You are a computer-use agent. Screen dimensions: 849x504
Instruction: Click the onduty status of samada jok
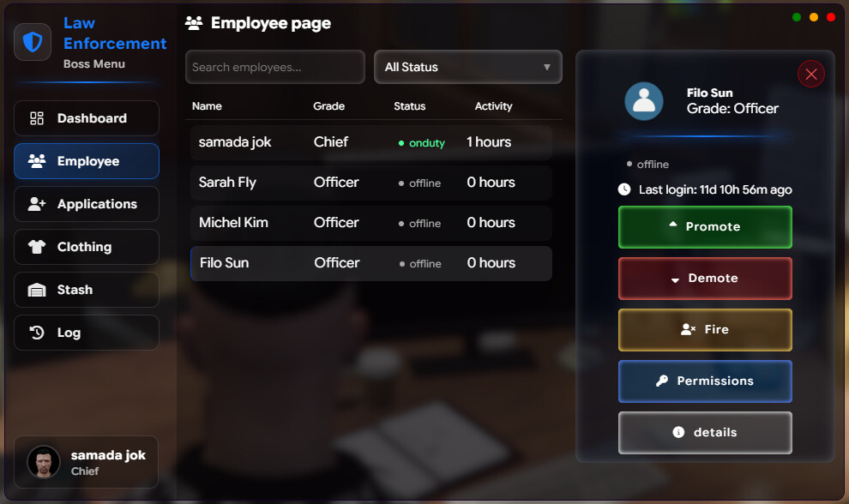(x=421, y=143)
